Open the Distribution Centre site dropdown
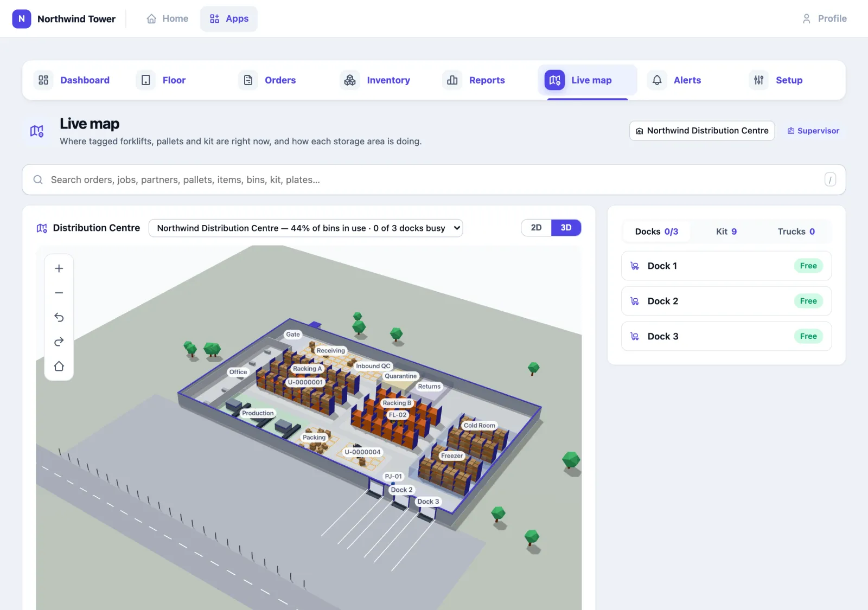The image size is (868, 610). point(306,228)
